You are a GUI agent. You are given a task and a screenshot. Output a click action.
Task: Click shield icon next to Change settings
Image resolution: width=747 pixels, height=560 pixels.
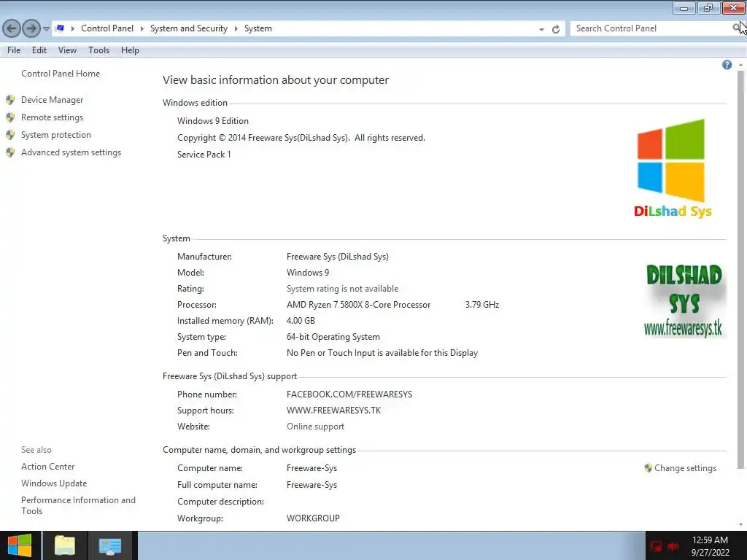pos(648,467)
